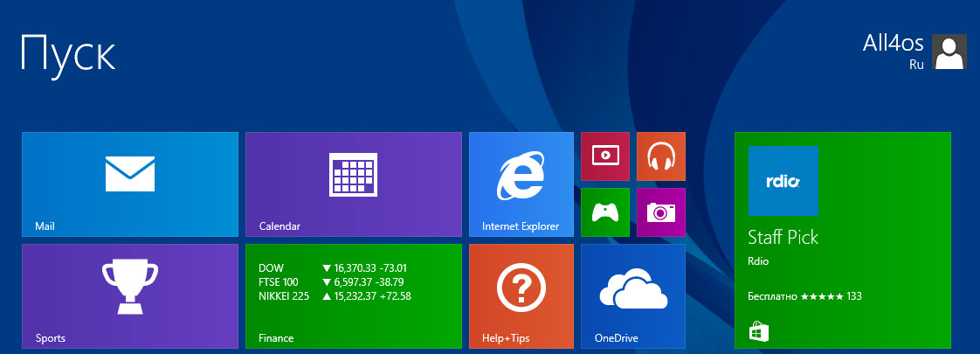Open the Sports trophy tile
Viewport: 980px width, 354px height.
point(130,295)
